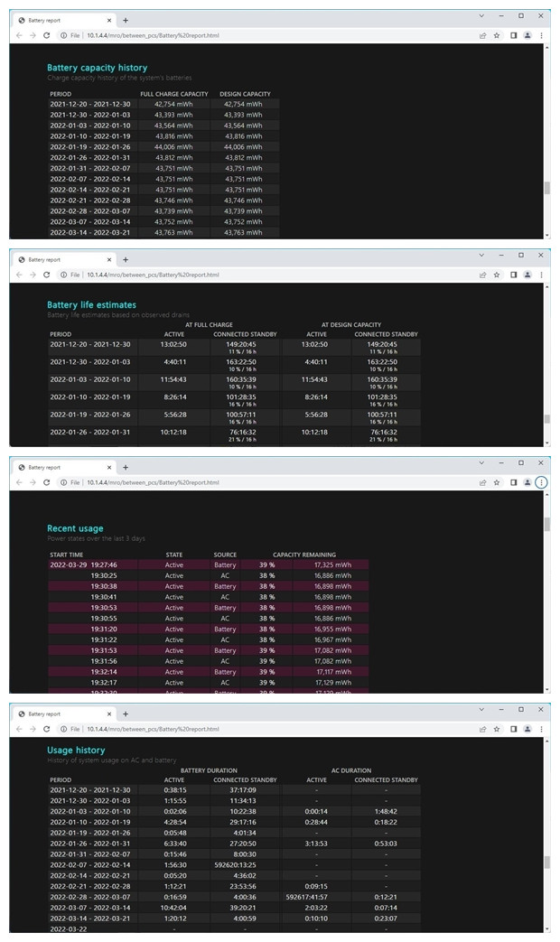Click address bar in Battery capacity history window
The image size is (560, 942).
click(x=271, y=35)
